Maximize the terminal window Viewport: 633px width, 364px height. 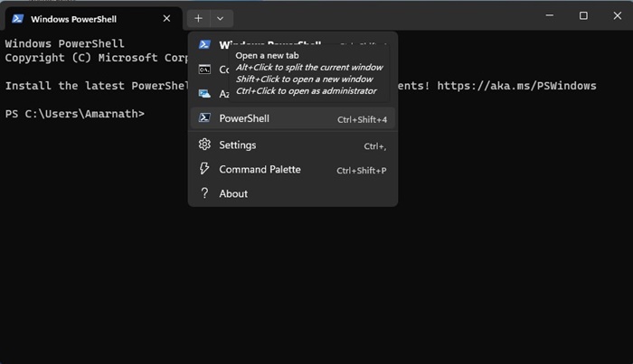point(583,15)
